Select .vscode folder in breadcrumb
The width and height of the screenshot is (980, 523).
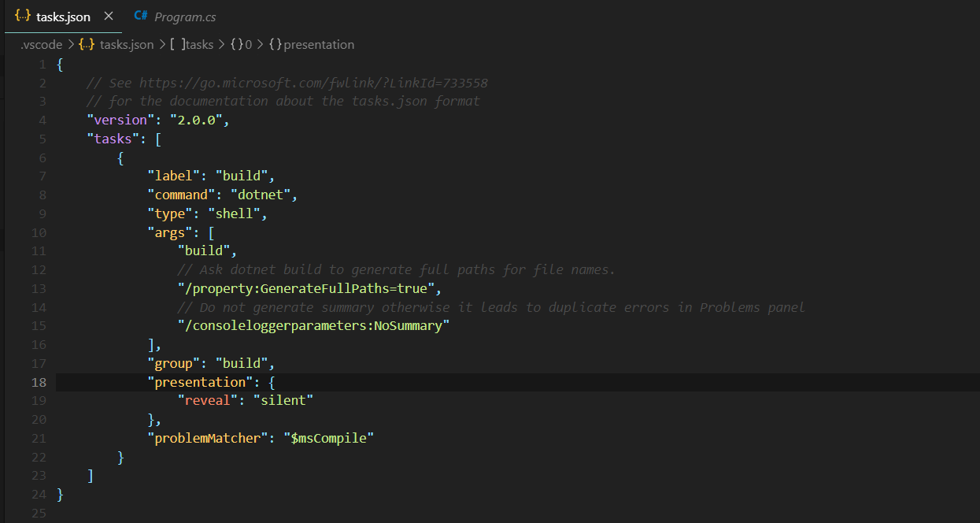point(41,45)
